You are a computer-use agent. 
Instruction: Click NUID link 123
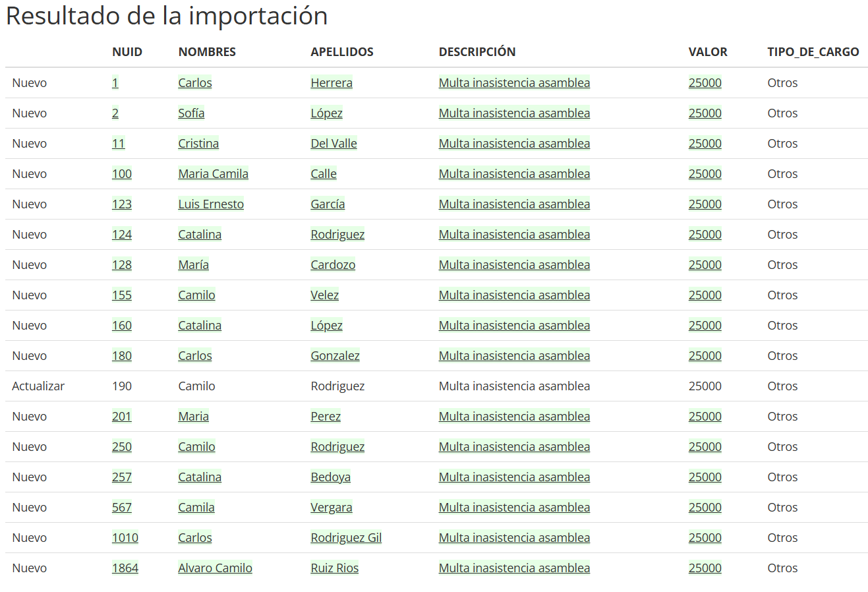[x=122, y=204]
